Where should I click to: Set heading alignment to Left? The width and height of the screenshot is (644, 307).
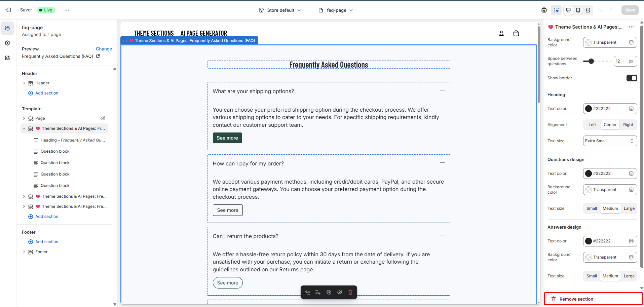coord(592,125)
